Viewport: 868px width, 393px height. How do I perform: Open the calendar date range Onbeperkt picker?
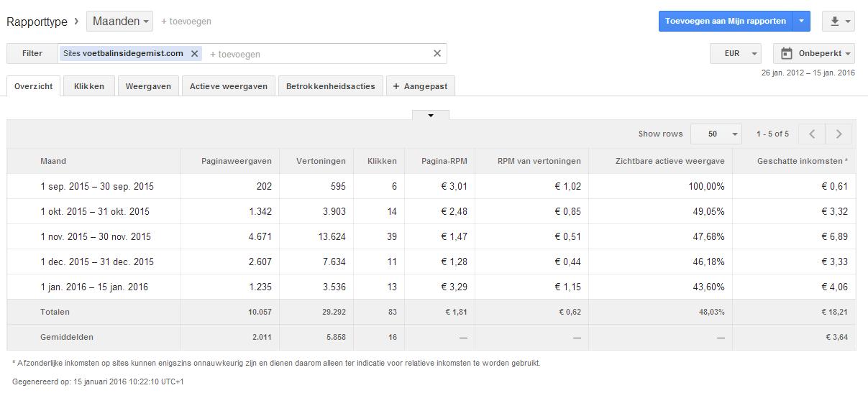coord(814,54)
